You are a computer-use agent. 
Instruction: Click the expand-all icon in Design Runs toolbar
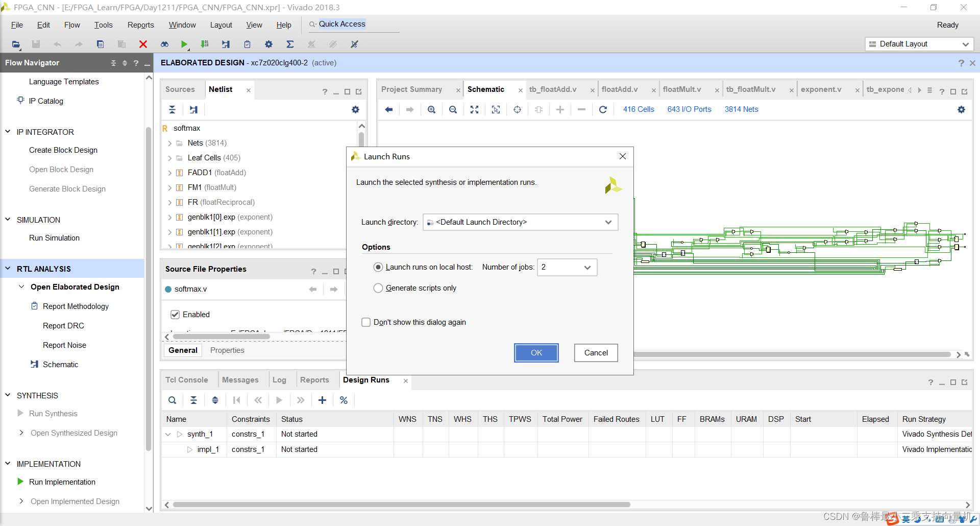coord(215,400)
